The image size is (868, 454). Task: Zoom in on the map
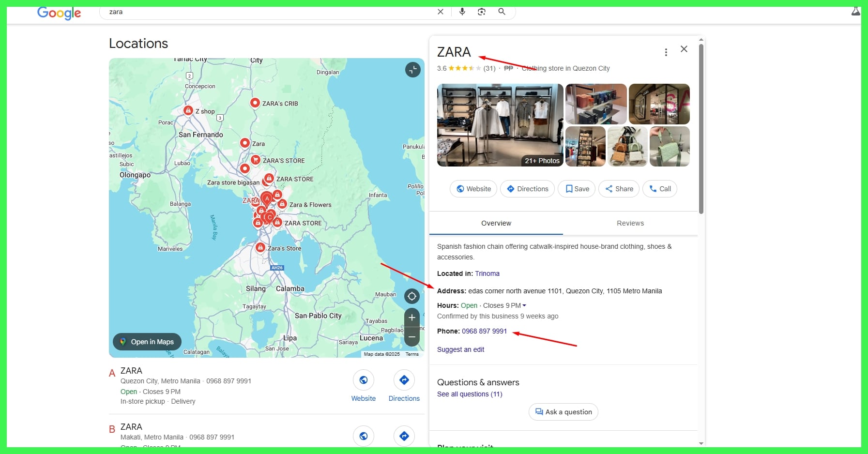coord(412,318)
